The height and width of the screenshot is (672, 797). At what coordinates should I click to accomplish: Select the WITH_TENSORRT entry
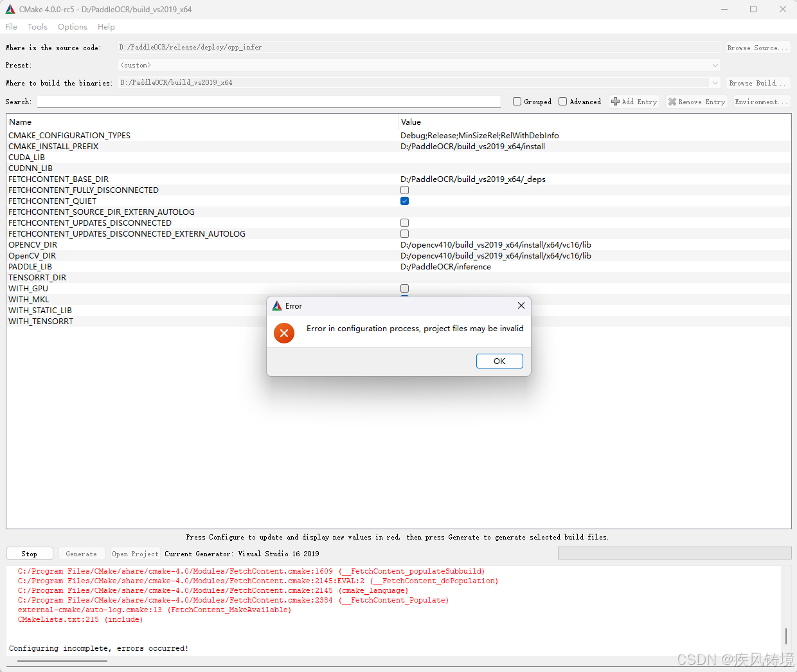[40, 322]
